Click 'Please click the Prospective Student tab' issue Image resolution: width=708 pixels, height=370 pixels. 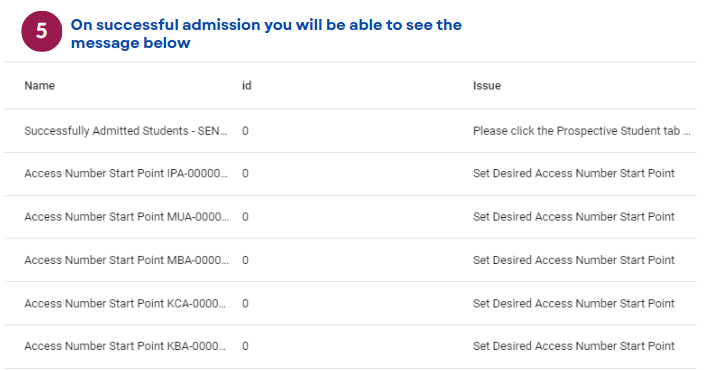[x=582, y=131]
